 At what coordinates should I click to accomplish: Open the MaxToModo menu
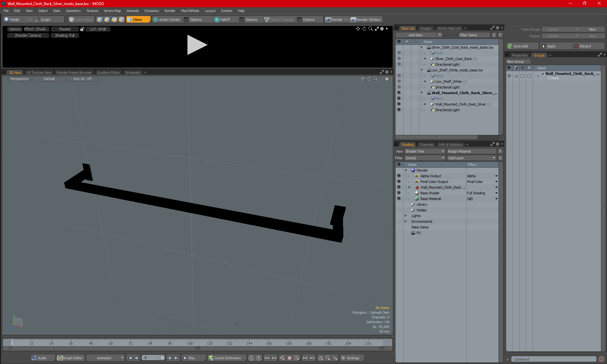click(190, 11)
